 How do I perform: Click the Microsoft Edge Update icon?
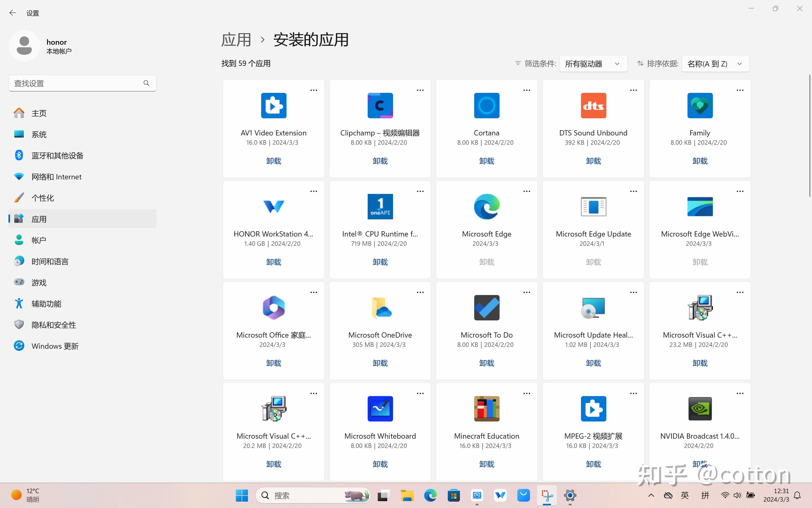(593, 207)
